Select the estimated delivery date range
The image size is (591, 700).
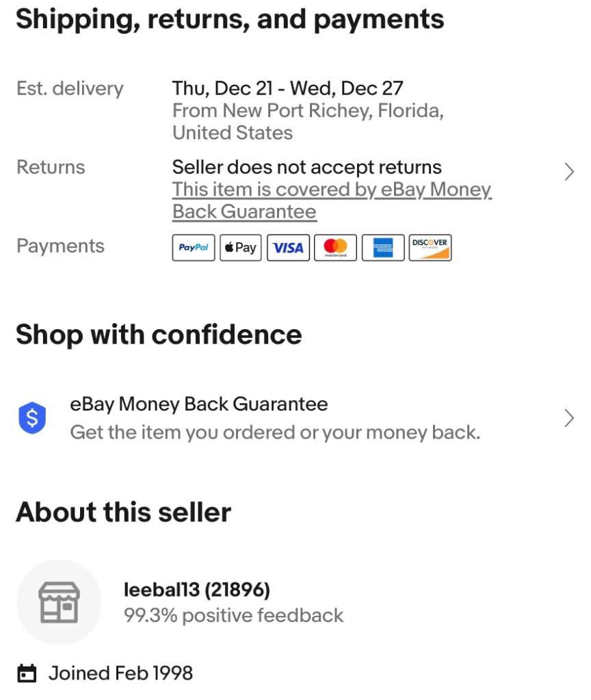point(287,88)
